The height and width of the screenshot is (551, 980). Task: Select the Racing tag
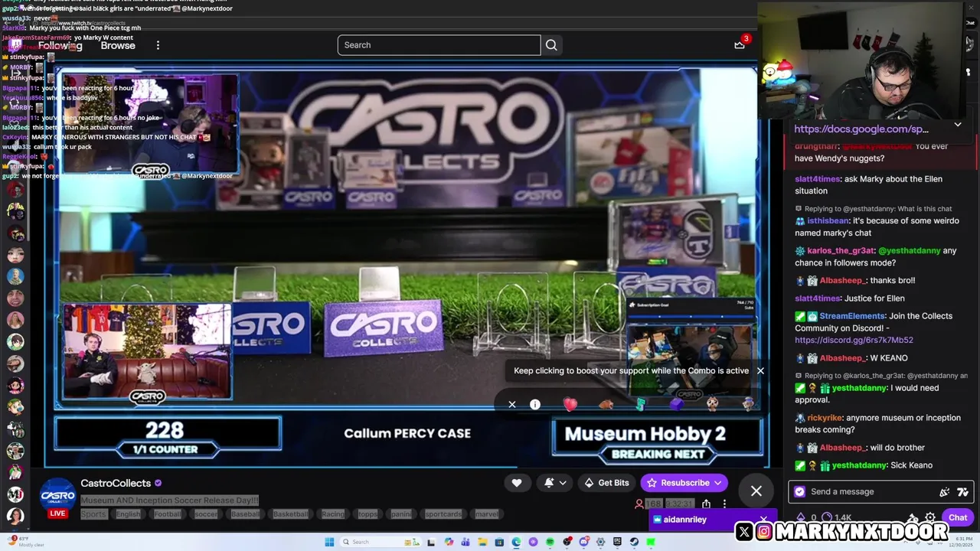click(x=333, y=514)
